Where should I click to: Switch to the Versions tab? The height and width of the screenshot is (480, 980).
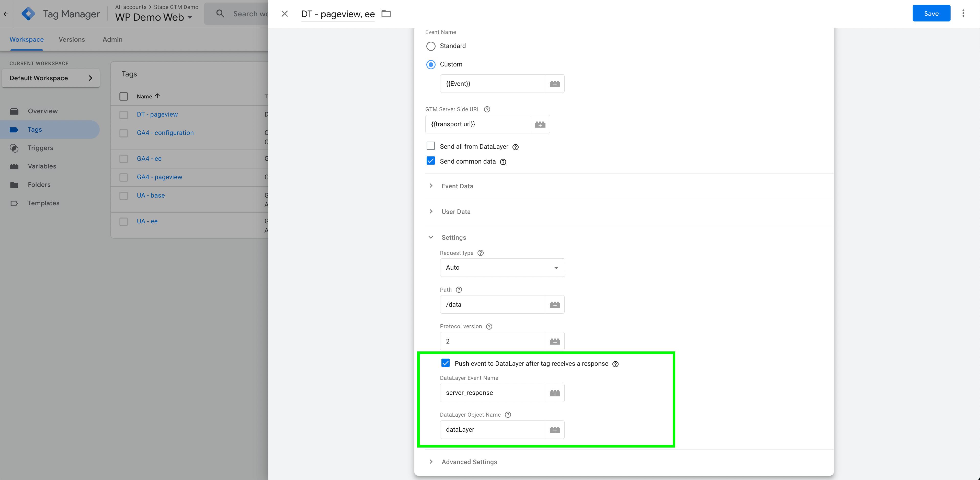click(72, 40)
